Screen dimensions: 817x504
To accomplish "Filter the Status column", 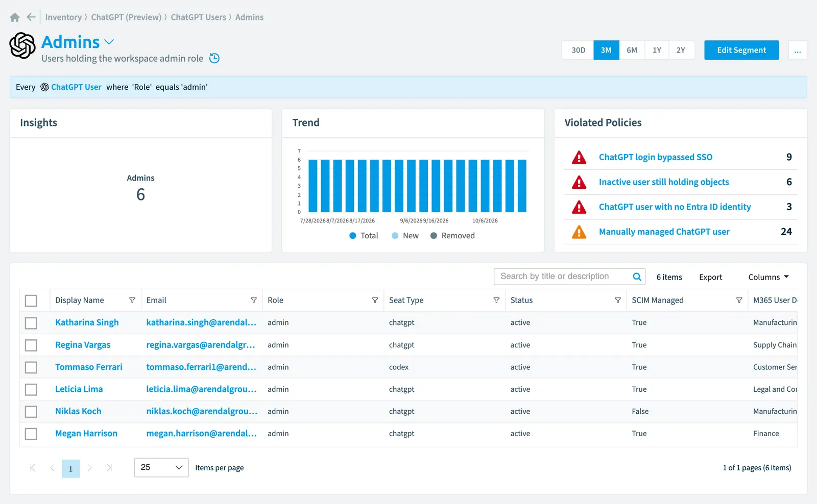I will point(618,300).
